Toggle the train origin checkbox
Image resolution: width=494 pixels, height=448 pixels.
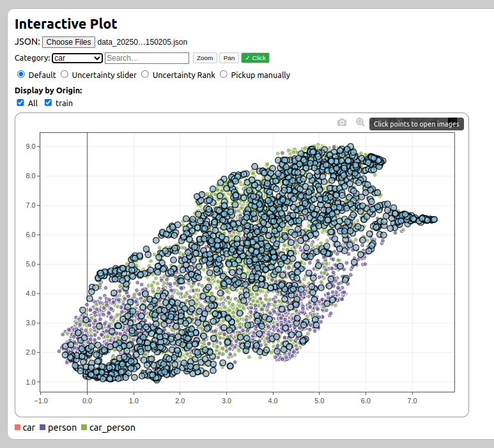tap(48, 103)
